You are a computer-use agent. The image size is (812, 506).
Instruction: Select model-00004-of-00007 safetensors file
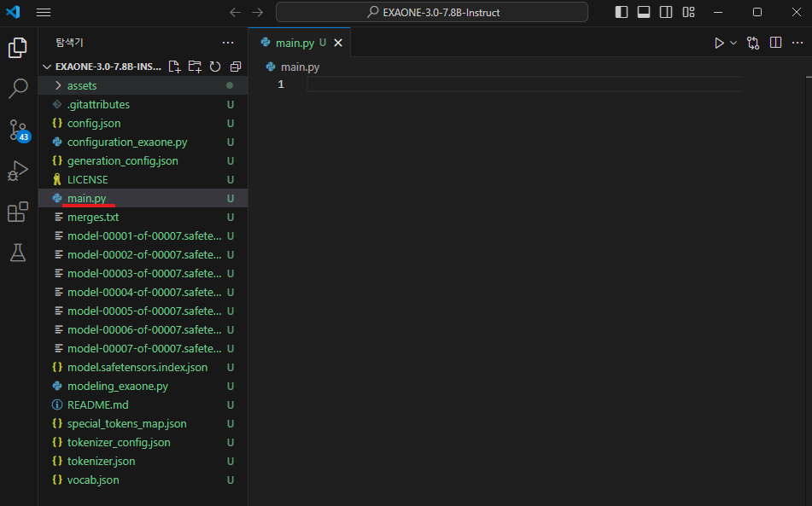(143, 293)
